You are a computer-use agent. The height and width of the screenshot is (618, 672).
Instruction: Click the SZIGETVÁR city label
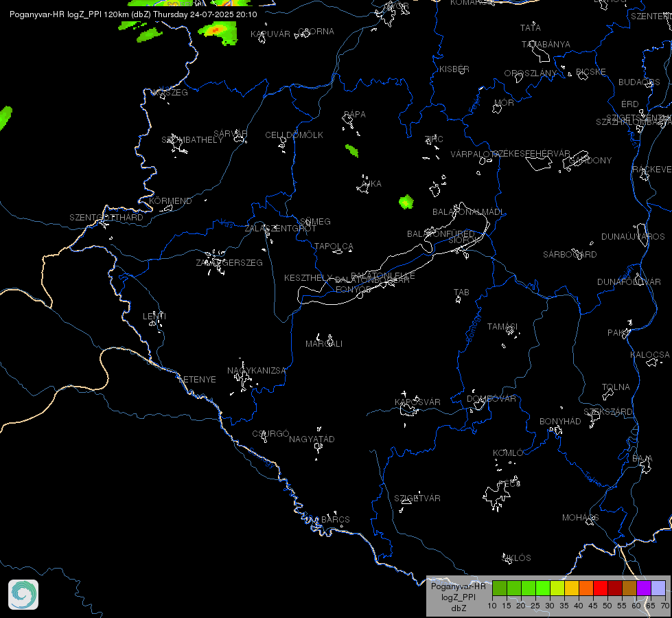point(417,498)
